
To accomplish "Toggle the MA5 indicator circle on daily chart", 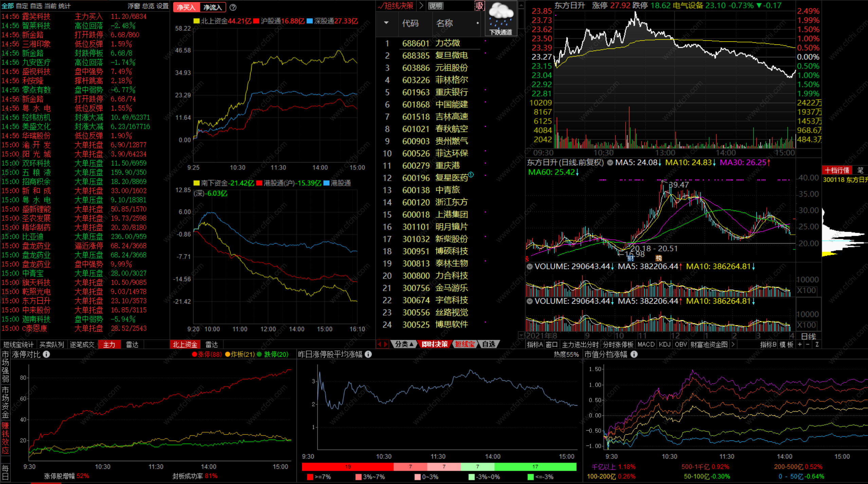I will pyautogui.click(x=610, y=163).
